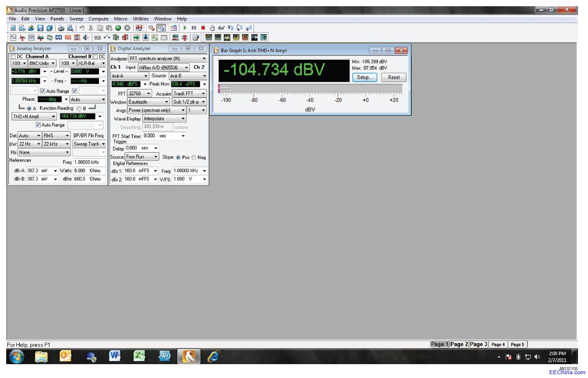
Task: Click the green Go sweep play icon
Action: (185, 28)
